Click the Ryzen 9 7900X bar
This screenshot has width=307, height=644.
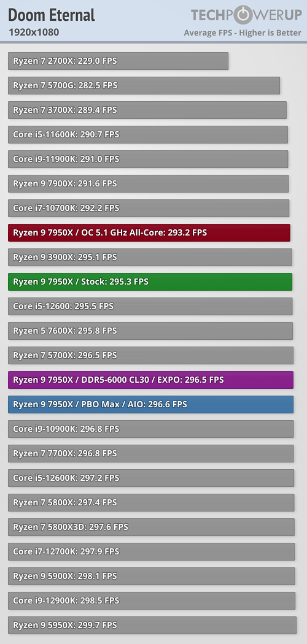(149, 183)
